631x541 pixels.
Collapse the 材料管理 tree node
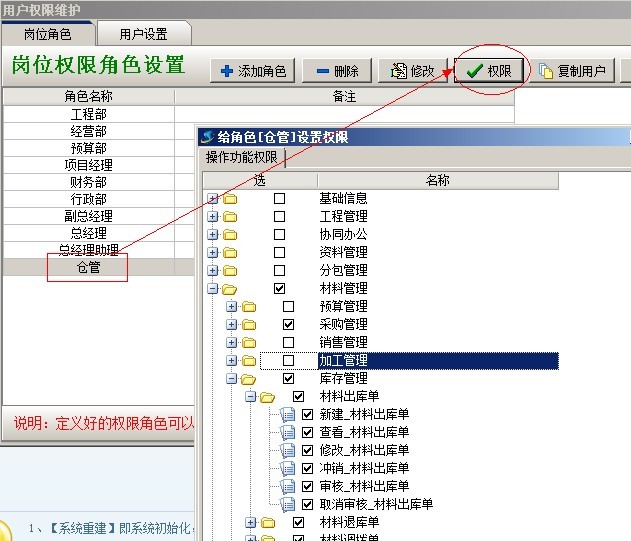click(213, 289)
